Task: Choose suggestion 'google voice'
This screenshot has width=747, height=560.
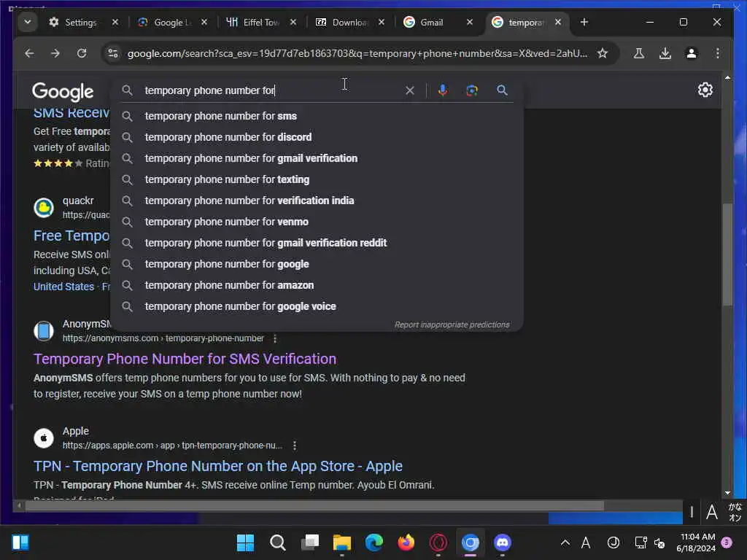Action: (x=317, y=307)
